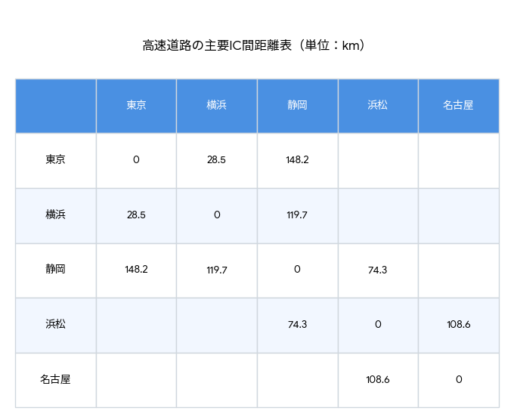This screenshot has height=420, width=514.
Task: Select 74.3 in the 静岡 row
Action: click(x=378, y=270)
